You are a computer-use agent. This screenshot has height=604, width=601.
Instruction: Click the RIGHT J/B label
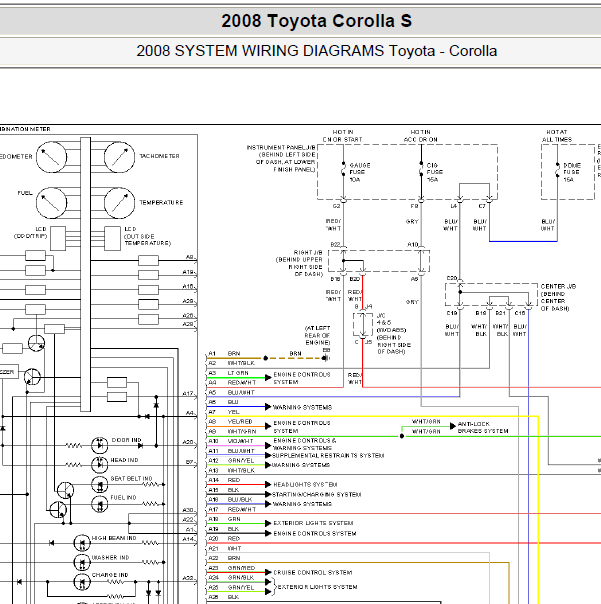click(299, 263)
